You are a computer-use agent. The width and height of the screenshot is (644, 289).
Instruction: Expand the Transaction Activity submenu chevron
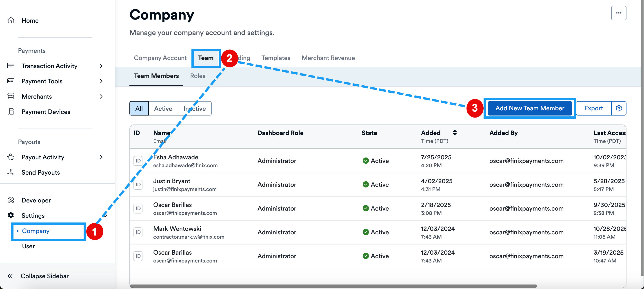(x=101, y=66)
